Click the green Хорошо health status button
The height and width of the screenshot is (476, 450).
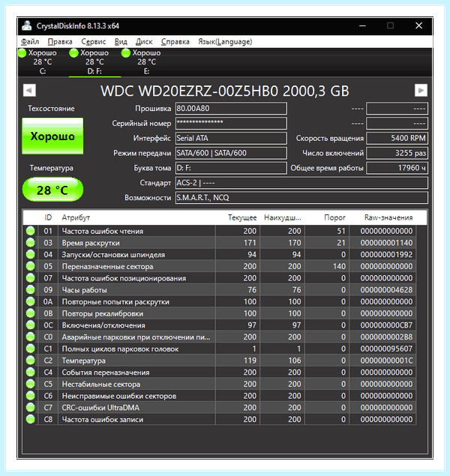click(x=52, y=136)
